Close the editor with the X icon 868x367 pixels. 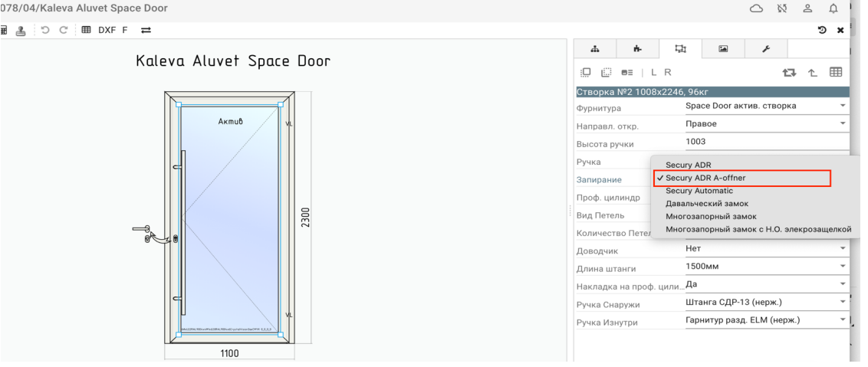tap(840, 30)
